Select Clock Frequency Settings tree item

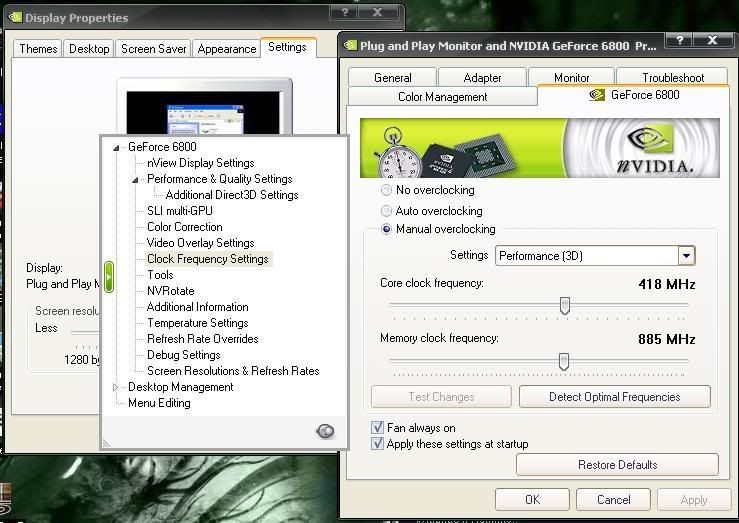point(208,259)
